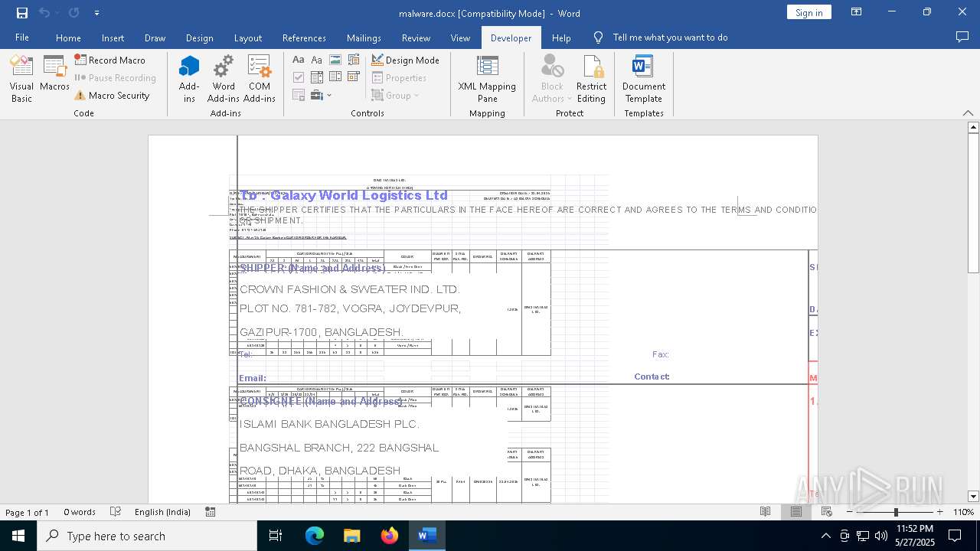Open Document Template dialog
Image resolution: width=980 pixels, height=551 pixels.
[643, 79]
